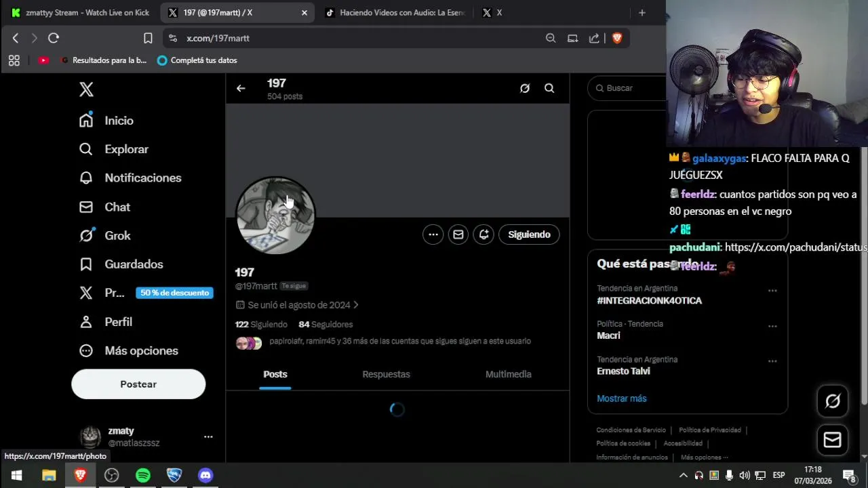Open Accesibilidad footer link
The width and height of the screenshot is (868, 488).
click(x=683, y=444)
